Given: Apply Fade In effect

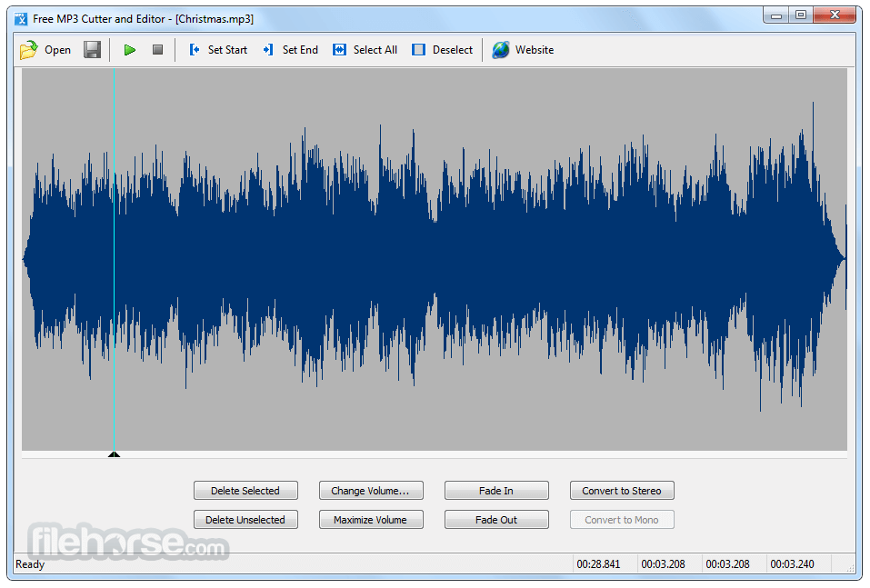Looking at the screenshot, I should [496, 491].
